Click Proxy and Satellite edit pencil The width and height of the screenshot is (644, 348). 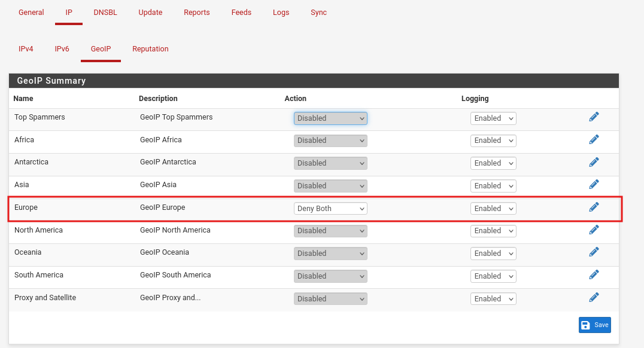(x=594, y=297)
